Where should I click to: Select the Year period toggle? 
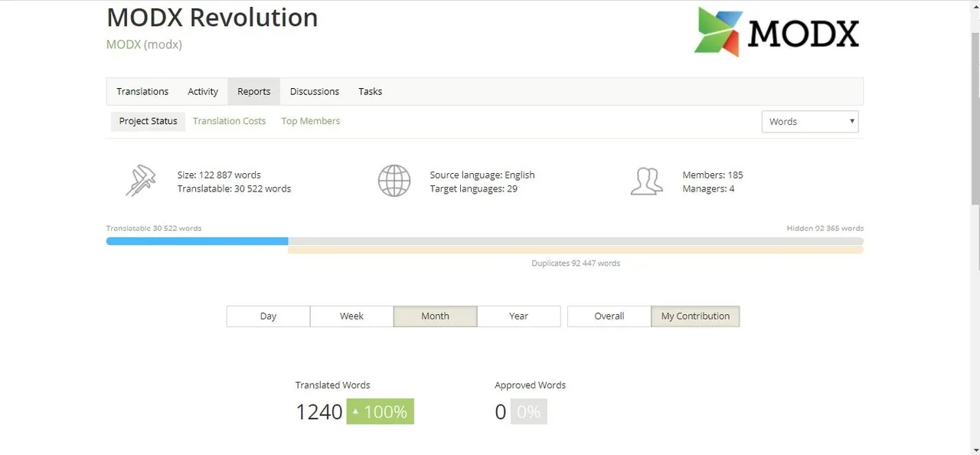click(x=518, y=316)
